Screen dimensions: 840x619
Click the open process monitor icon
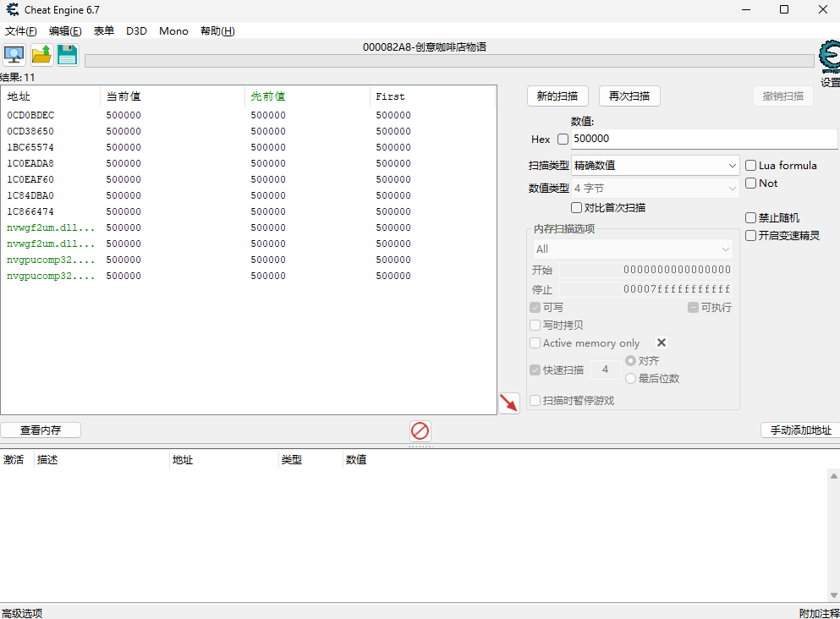click(14, 56)
